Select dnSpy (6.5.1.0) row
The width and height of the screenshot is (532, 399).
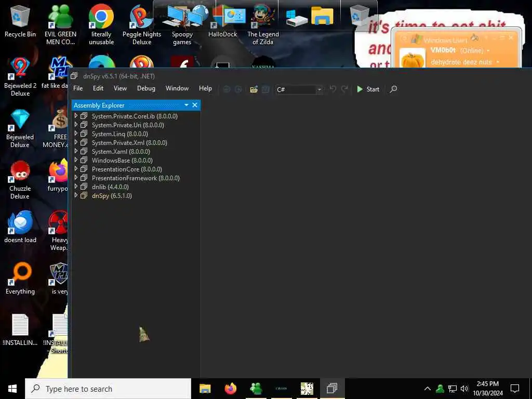click(x=112, y=195)
